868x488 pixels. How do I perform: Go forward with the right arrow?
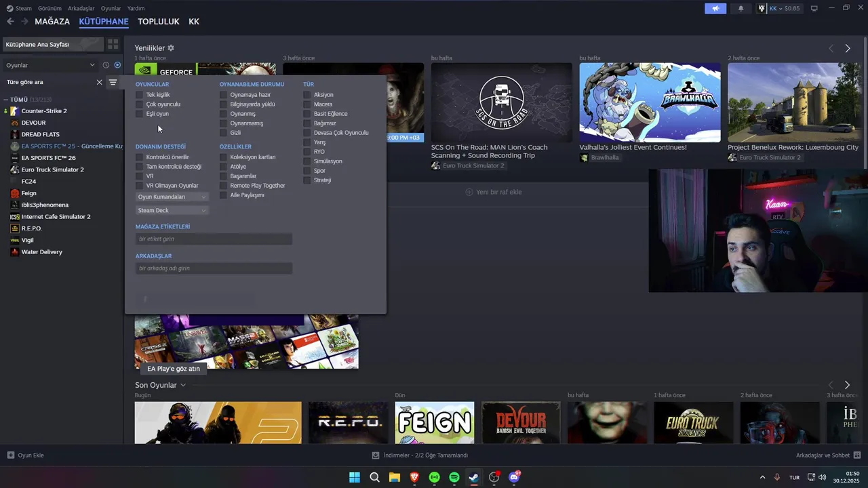tap(24, 22)
